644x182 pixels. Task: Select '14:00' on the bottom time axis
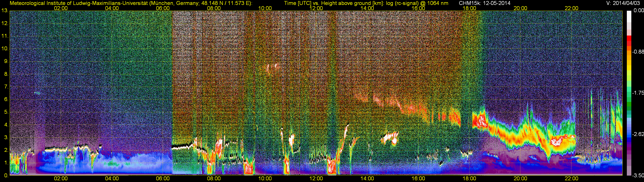tap(367, 179)
